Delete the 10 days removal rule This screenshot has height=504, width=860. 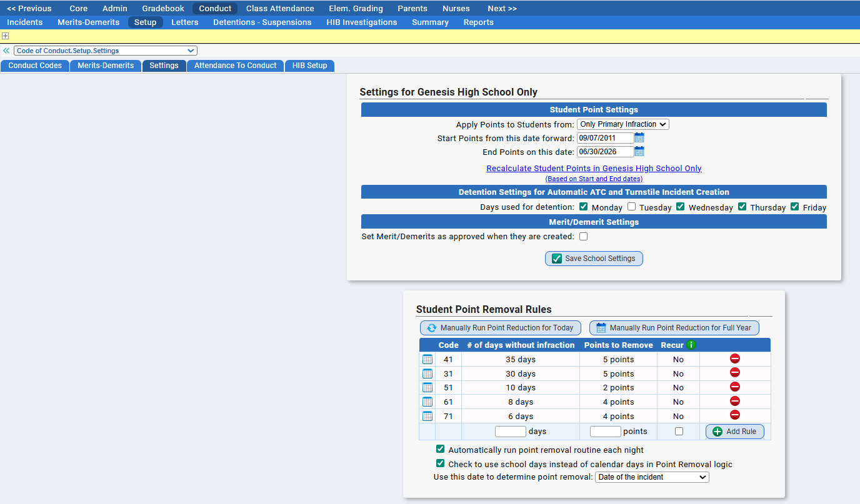(735, 387)
